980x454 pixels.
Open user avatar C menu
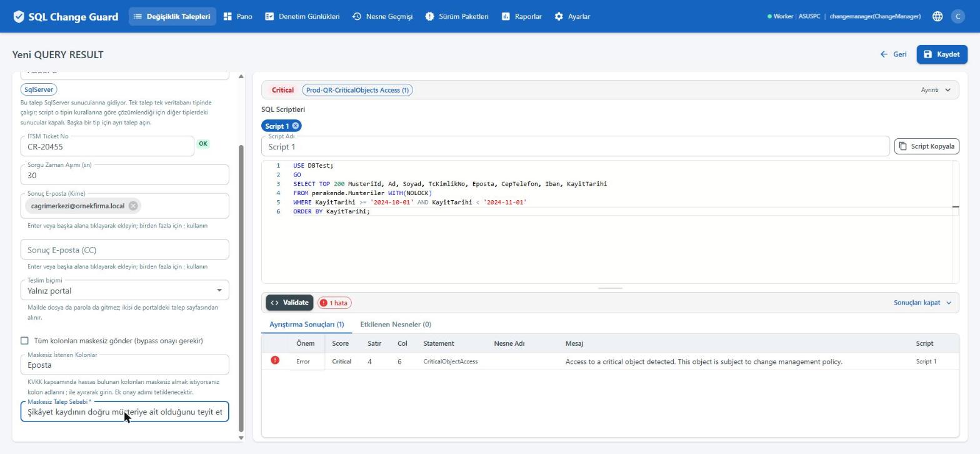coord(957,17)
